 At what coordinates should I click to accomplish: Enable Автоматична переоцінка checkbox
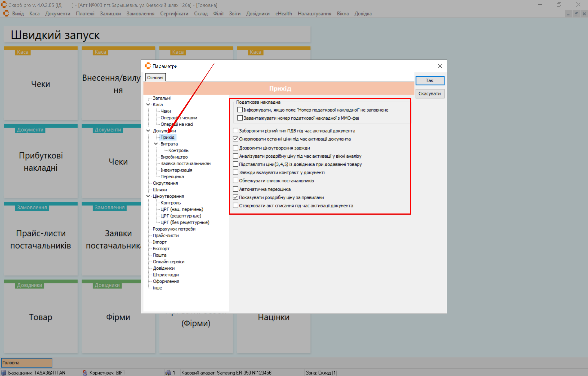click(236, 189)
